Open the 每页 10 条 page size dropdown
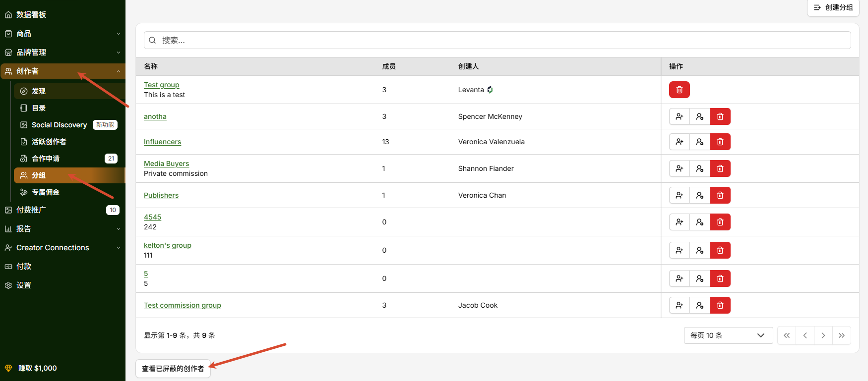This screenshot has height=381, width=868. [x=728, y=335]
